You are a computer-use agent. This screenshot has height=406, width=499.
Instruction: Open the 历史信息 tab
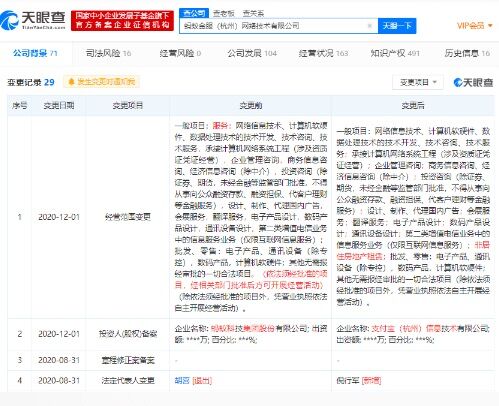[467, 53]
